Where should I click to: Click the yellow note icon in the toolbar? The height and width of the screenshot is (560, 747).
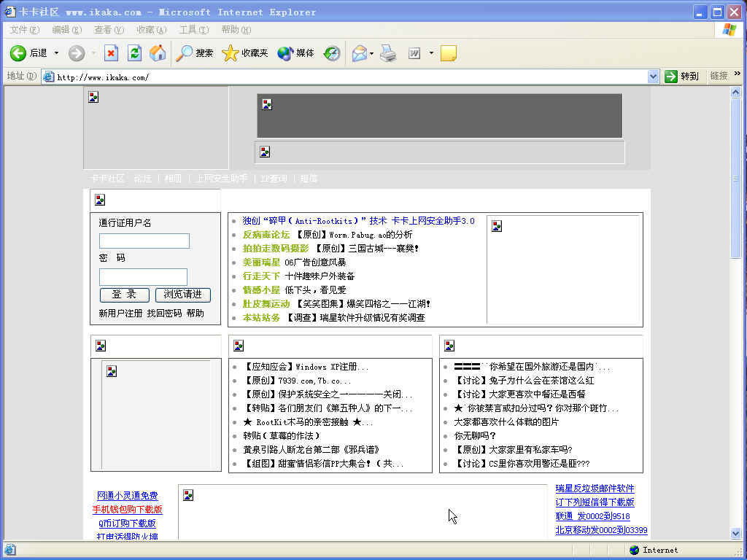[x=448, y=53]
